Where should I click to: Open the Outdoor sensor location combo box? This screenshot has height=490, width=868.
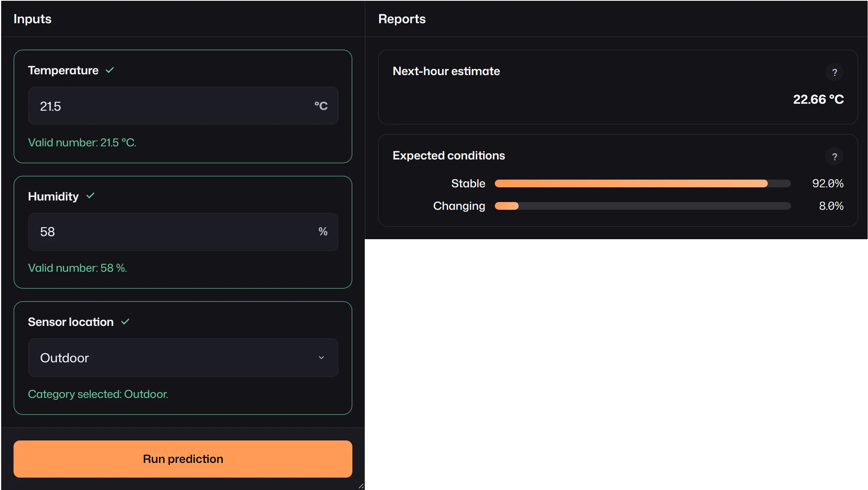point(183,358)
